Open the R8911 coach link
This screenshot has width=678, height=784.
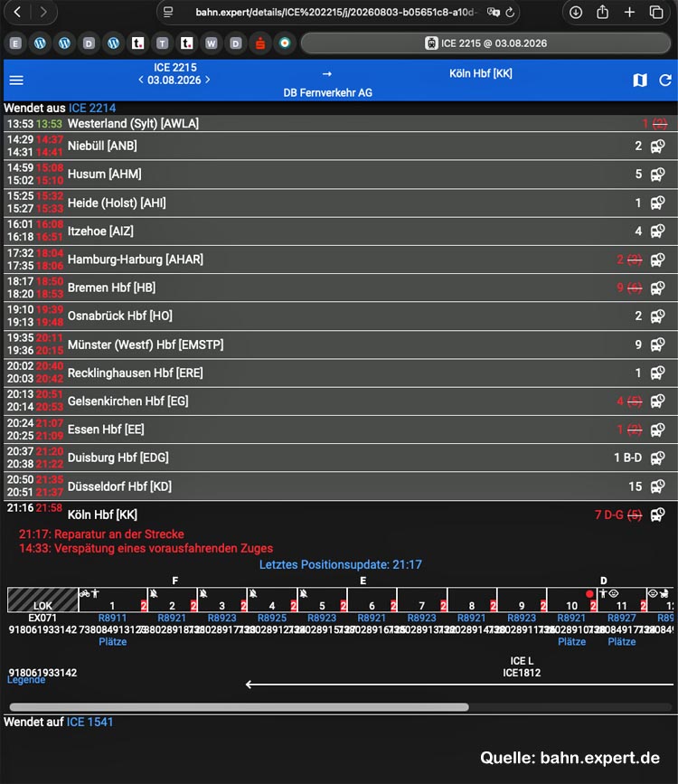pos(112,618)
